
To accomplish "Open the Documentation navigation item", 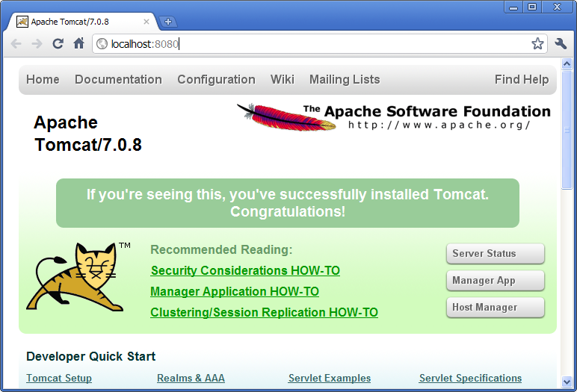I will tap(118, 79).
